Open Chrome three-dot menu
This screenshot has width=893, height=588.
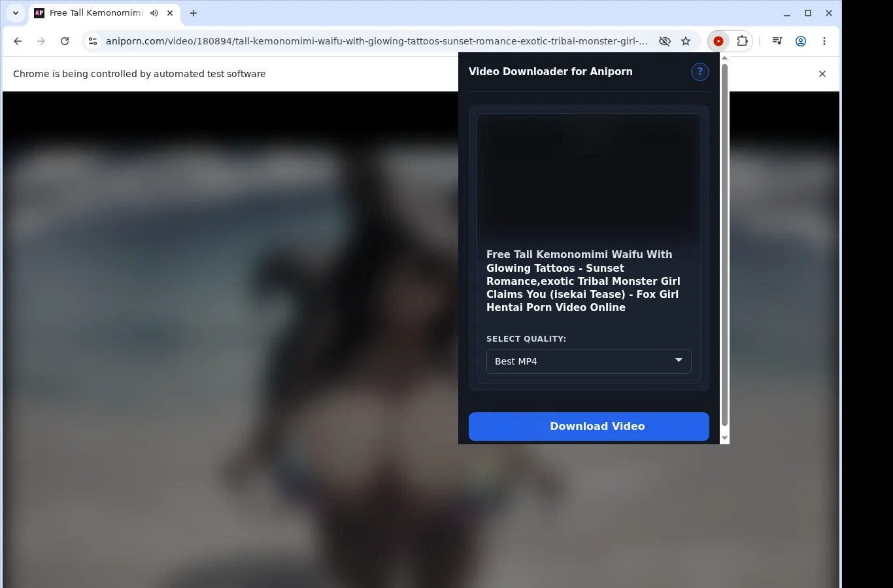pos(824,41)
